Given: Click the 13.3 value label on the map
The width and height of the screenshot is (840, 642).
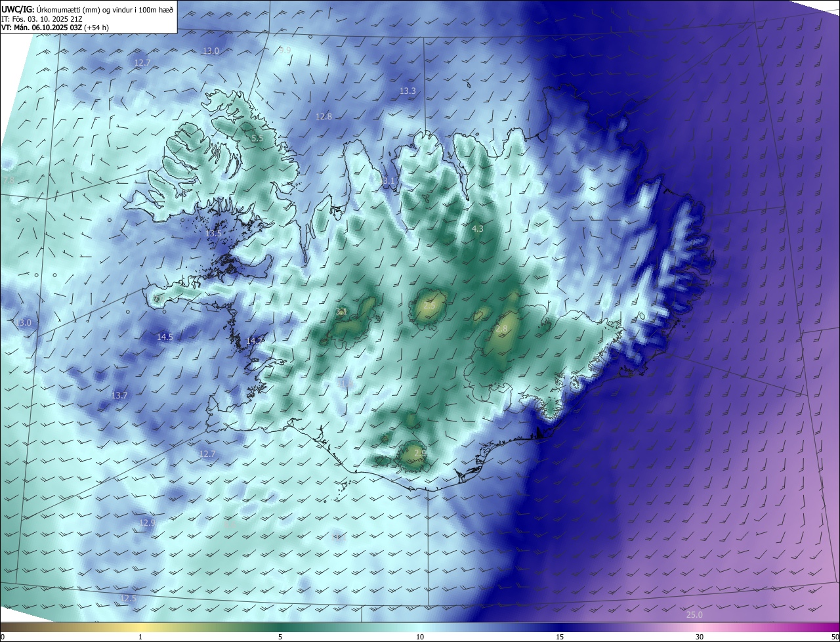Looking at the screenshot, I should 408,91.
